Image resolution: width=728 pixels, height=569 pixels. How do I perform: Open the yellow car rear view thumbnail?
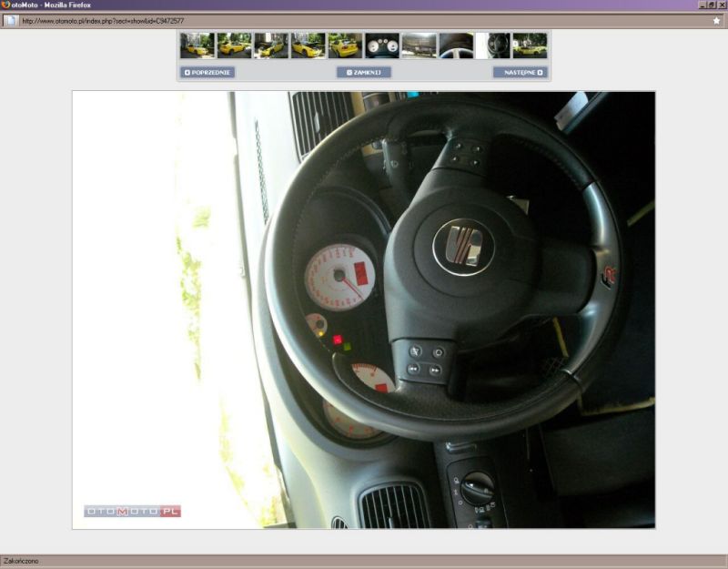tap(346, 46)
